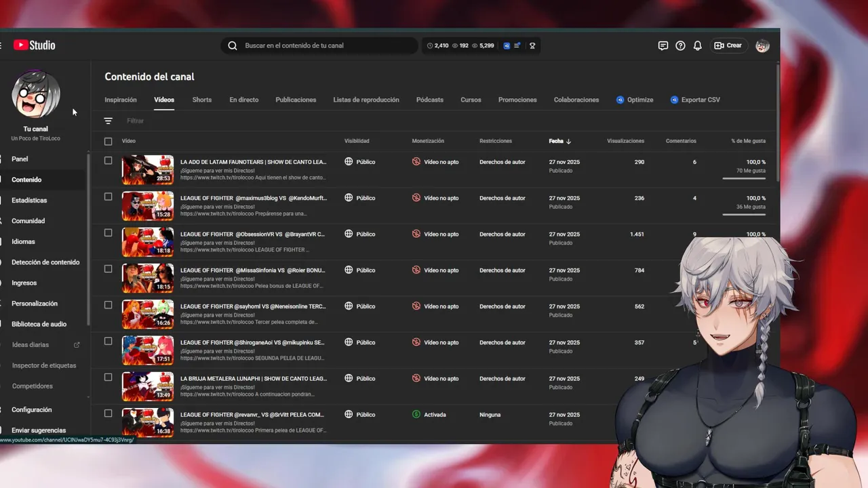This screenshot has width=868, height=488.
Task: Select checkbox for LA ADO DE LATAM video
Action: click(x=108, y=161)
